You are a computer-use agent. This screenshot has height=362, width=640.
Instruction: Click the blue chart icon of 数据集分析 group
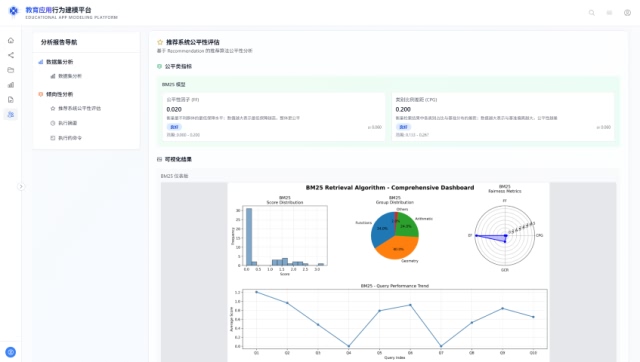click(x=40, y=62)
